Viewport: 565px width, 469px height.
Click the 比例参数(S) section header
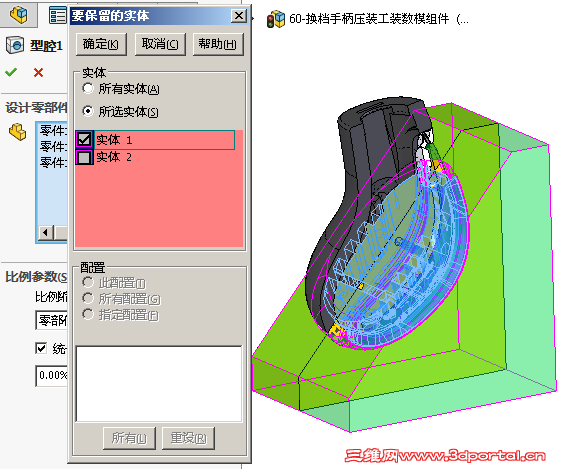click(36, 277)
